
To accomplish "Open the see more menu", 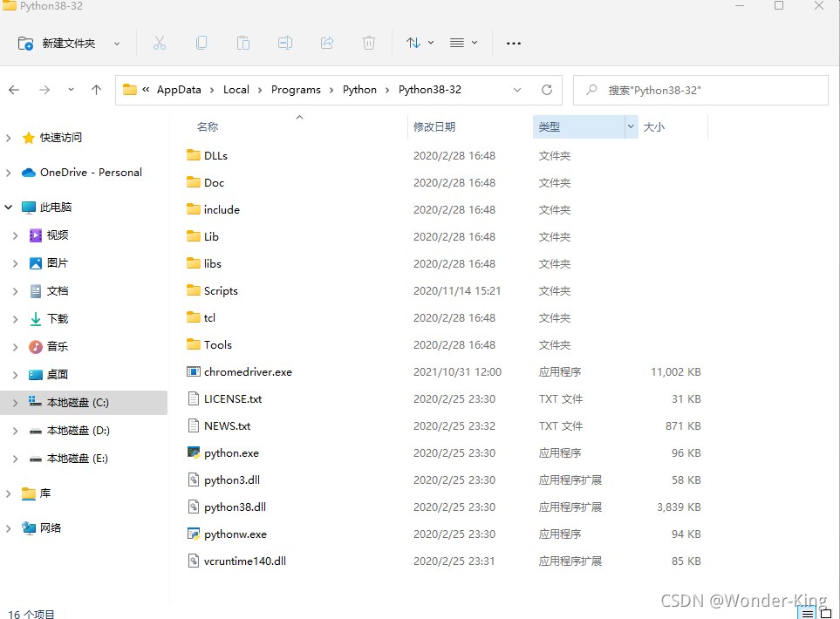I will point(513,42).
